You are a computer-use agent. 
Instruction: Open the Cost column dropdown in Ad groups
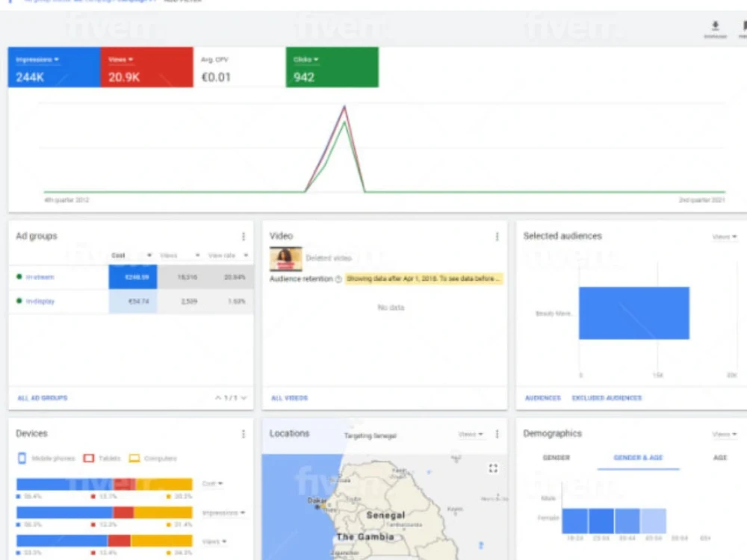(132, 255)
